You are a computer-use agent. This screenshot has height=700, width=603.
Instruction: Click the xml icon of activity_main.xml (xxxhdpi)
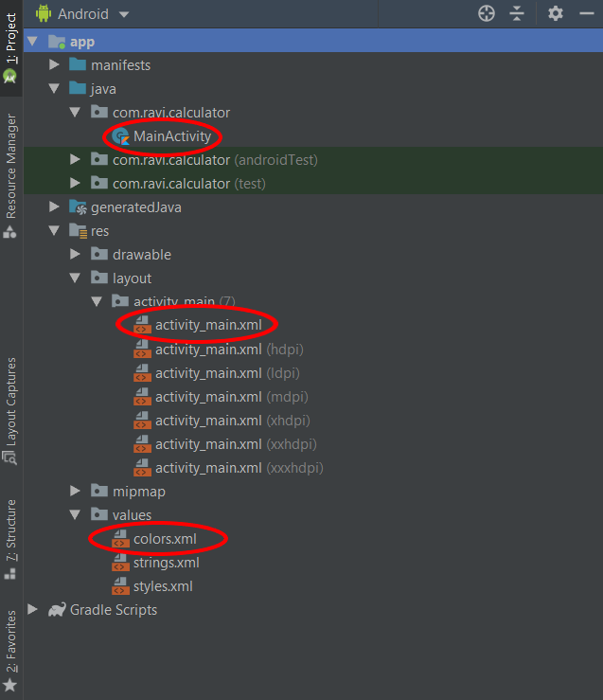point(142,467)
